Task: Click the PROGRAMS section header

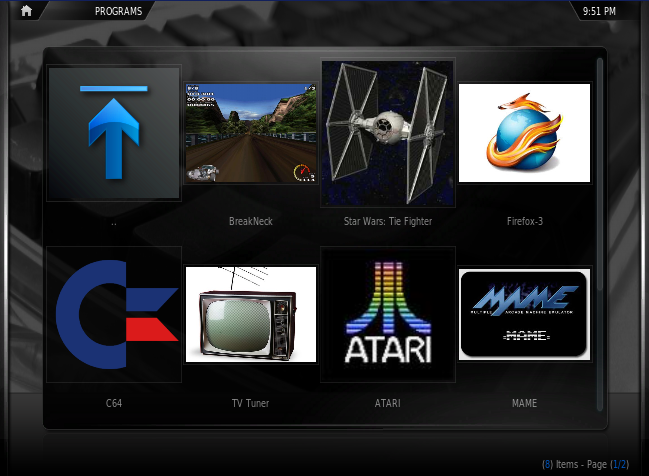Action: [118, 11]
